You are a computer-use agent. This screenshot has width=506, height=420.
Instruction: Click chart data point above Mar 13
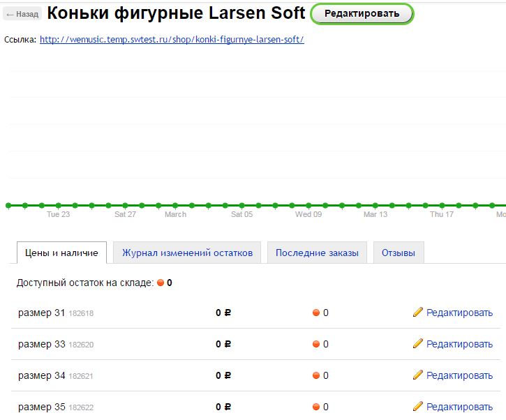click(x=375, y=205)
